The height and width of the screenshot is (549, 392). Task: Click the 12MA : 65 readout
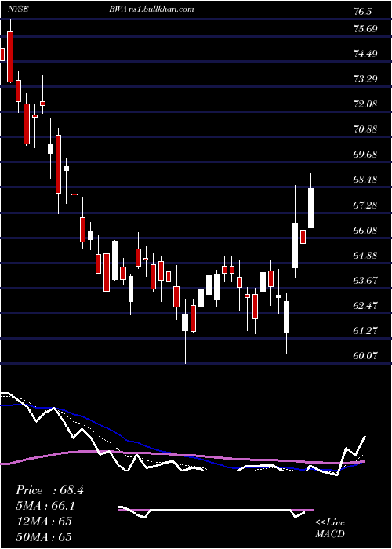[44, 521]
